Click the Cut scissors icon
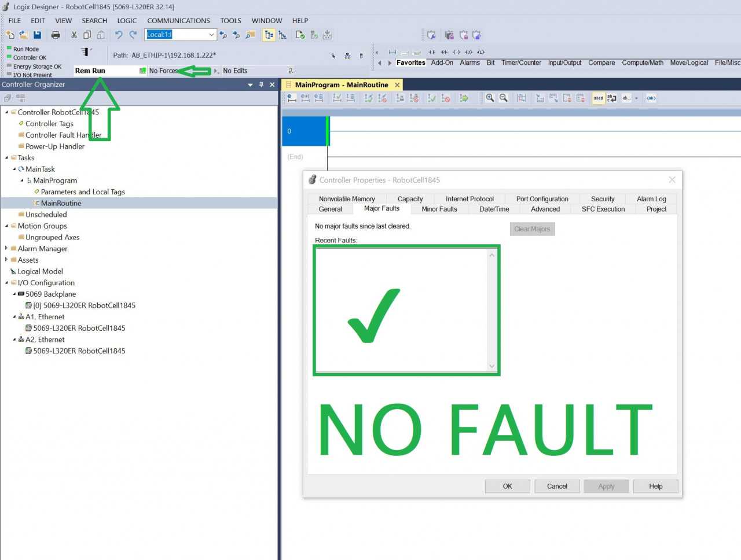This screenshot has height=560, width=741. pos(74,35)
